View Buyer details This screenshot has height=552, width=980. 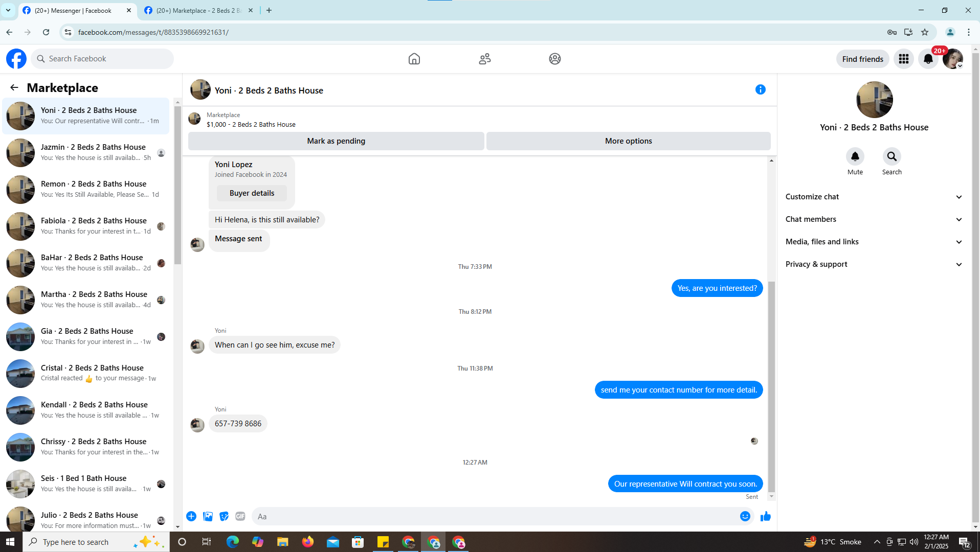252,193
